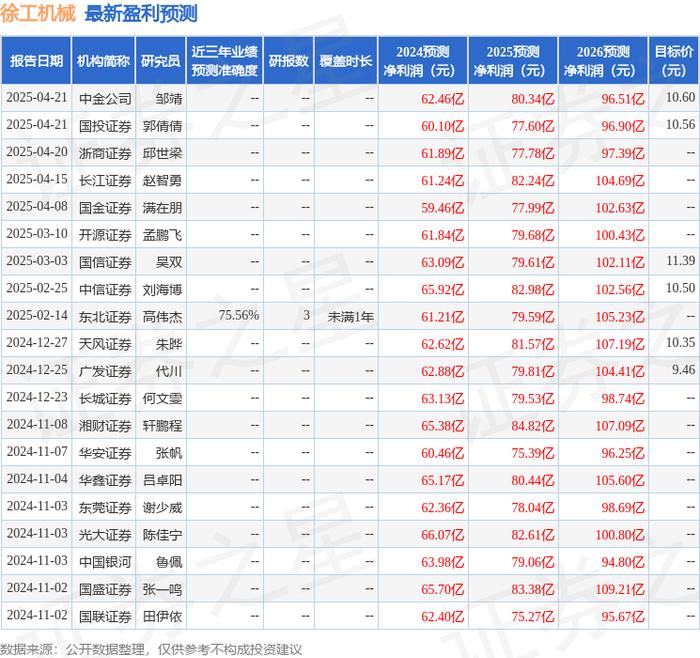Click the 报告日期 column header
700x658 pixels.
[x=36, y=61]
